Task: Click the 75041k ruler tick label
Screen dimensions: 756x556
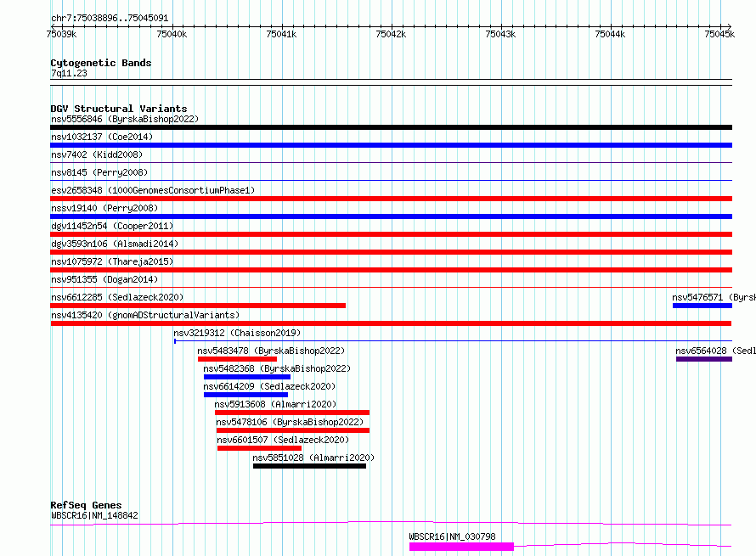Action: (x=281, y=34)
